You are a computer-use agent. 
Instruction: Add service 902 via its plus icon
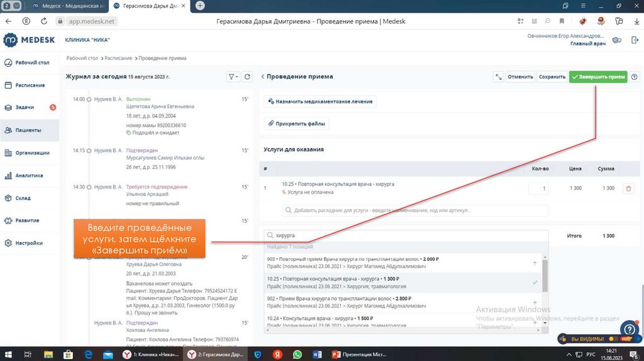[x=535, y=303]
